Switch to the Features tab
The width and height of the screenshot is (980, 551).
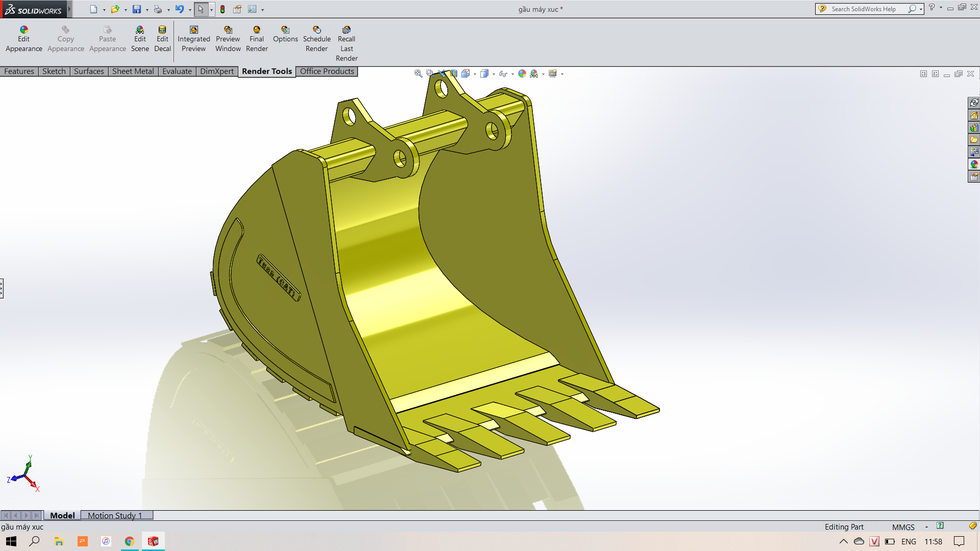(19, 71)
